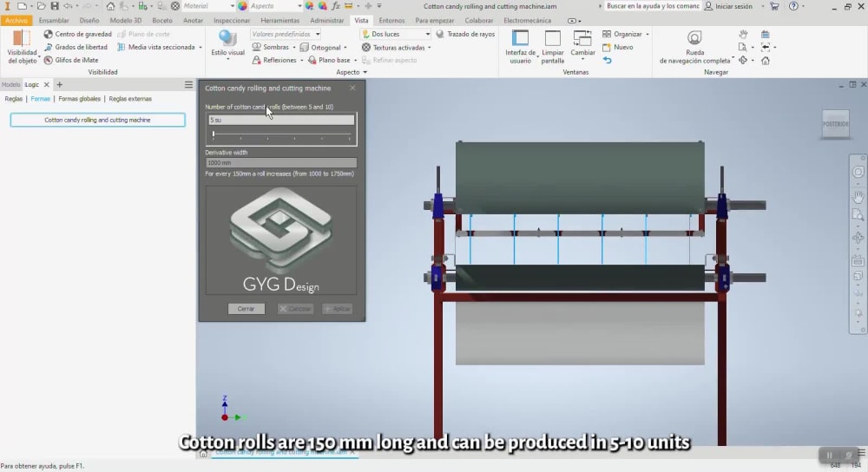Select Ortogonal projection mode

(x=321, y=47)
